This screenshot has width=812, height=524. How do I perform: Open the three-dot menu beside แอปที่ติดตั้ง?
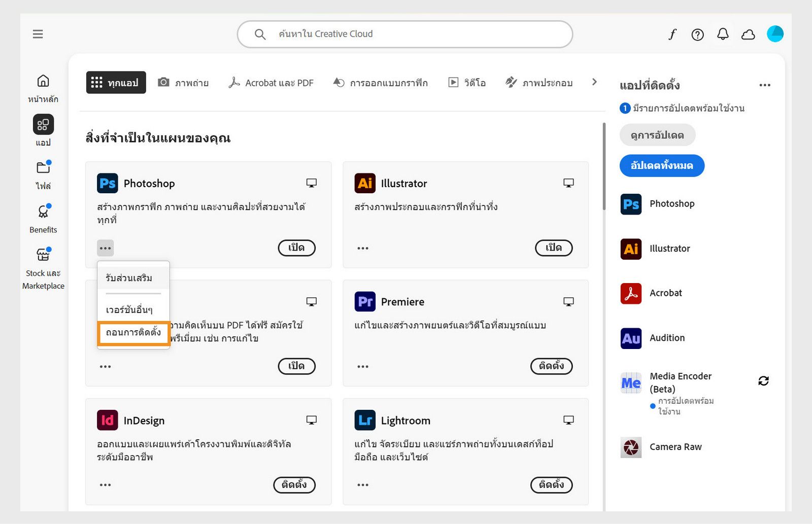coord(765,85)
